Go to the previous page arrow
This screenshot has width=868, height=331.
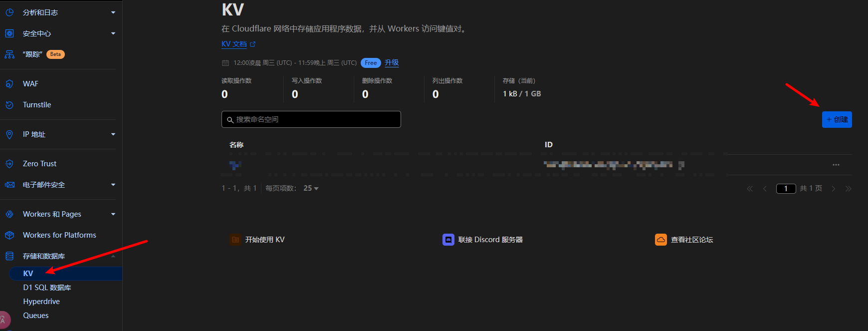(765, 189)
